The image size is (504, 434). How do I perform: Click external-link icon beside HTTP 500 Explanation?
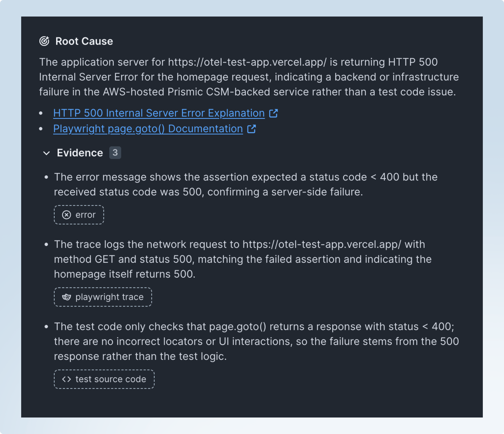point(273,113)
